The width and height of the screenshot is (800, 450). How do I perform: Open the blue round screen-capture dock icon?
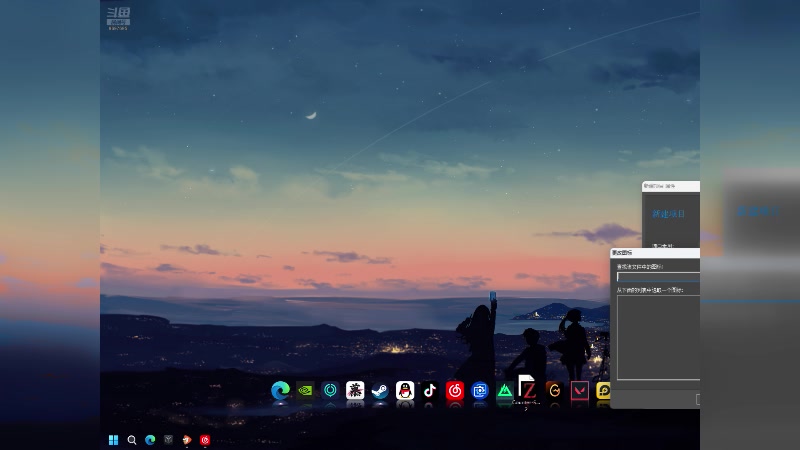point(480,391)
